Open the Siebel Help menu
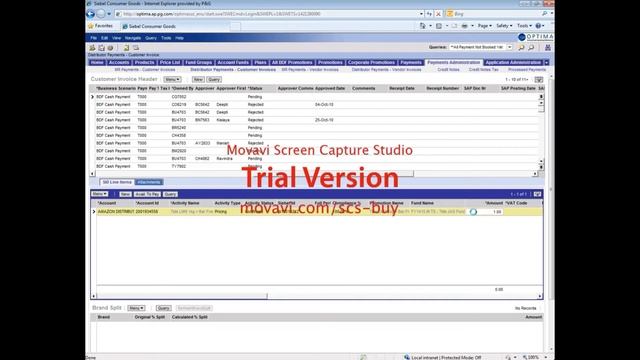The width and height of the screenshot is (640, 360). point(179,38)
